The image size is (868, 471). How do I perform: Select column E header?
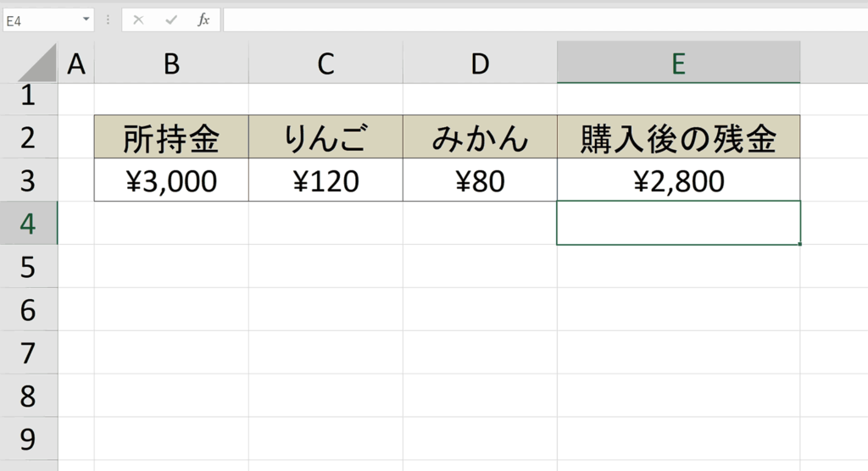click(678, 64)
